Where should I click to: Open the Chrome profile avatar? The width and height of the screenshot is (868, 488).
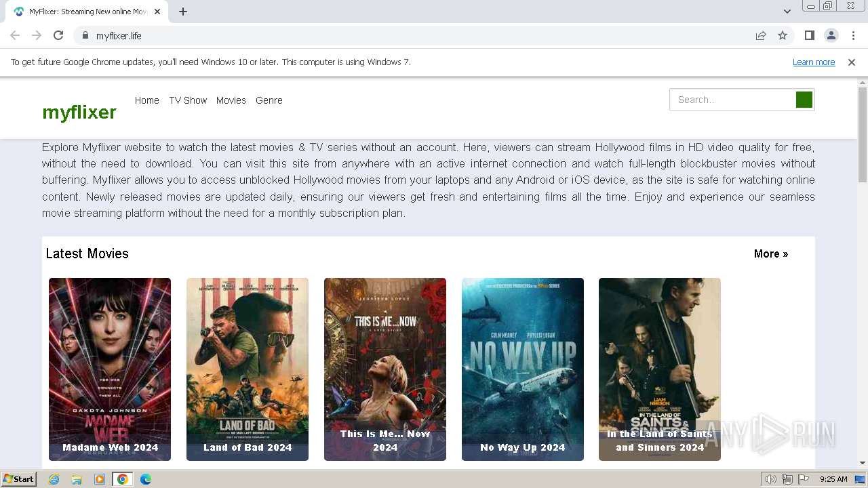pyautogui.click(x=831, y=35)
